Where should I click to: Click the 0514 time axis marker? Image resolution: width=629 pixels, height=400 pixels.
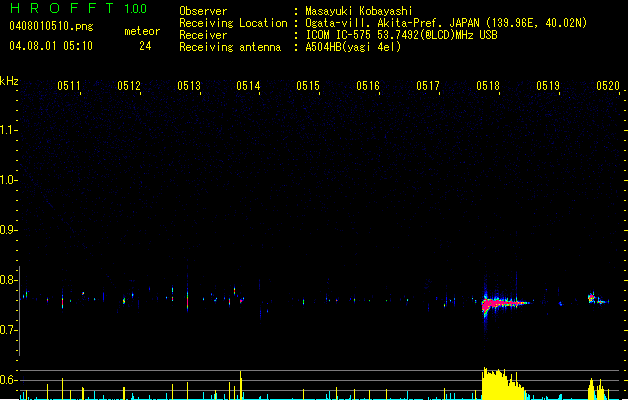click(248, 86)
